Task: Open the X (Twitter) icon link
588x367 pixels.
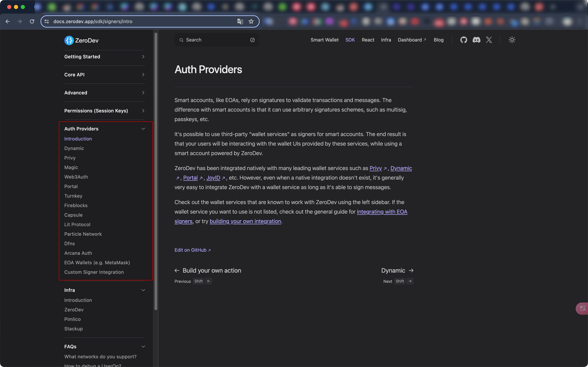Action: 489,40
